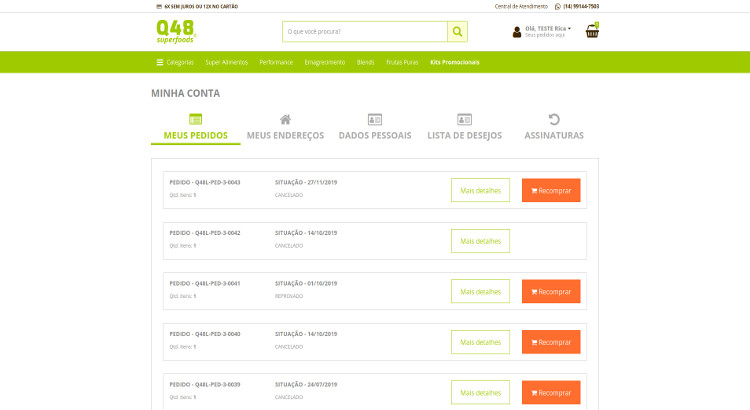The height and width of the screenshot is (410, 750).
Task: Click 'Seus pedidos aqui' under the user name
Action: (545, 35)
